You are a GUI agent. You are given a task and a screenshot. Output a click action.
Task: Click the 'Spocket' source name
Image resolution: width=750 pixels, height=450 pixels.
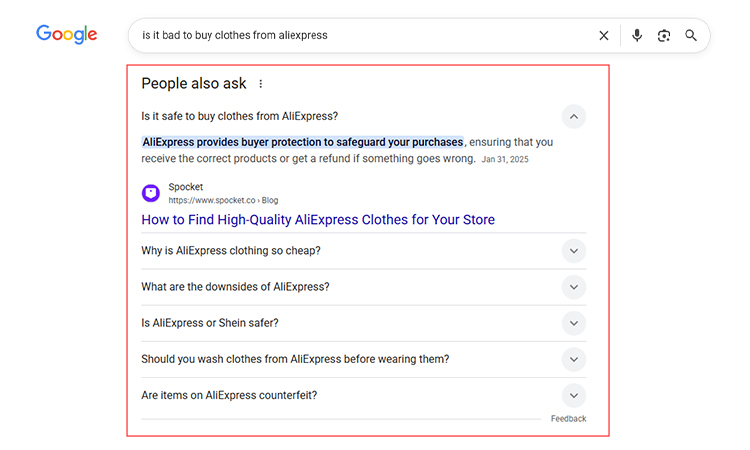click(186, 187)
